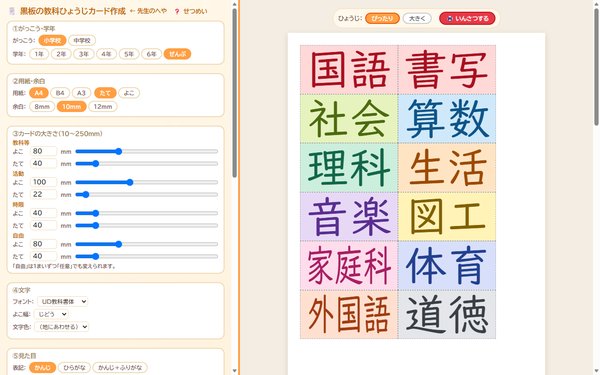Open the 文字色 dropdown (地にあわせる)
600x375 pixels.
62,327
